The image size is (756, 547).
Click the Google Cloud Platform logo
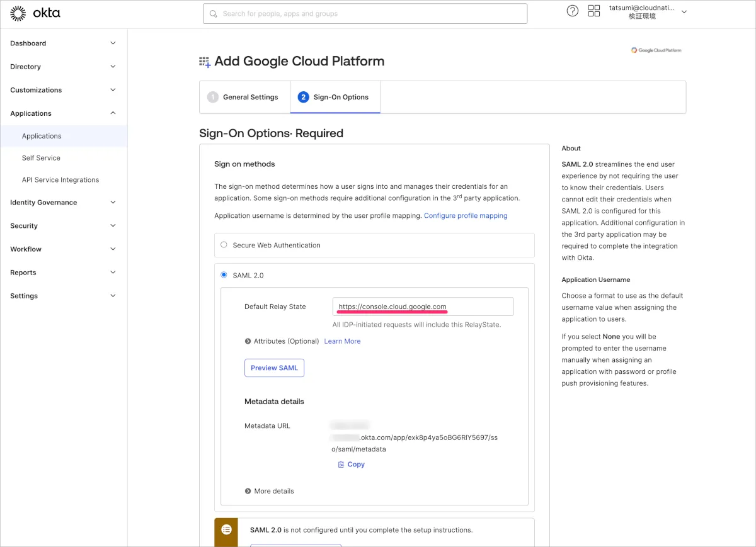tap(656, 50)
